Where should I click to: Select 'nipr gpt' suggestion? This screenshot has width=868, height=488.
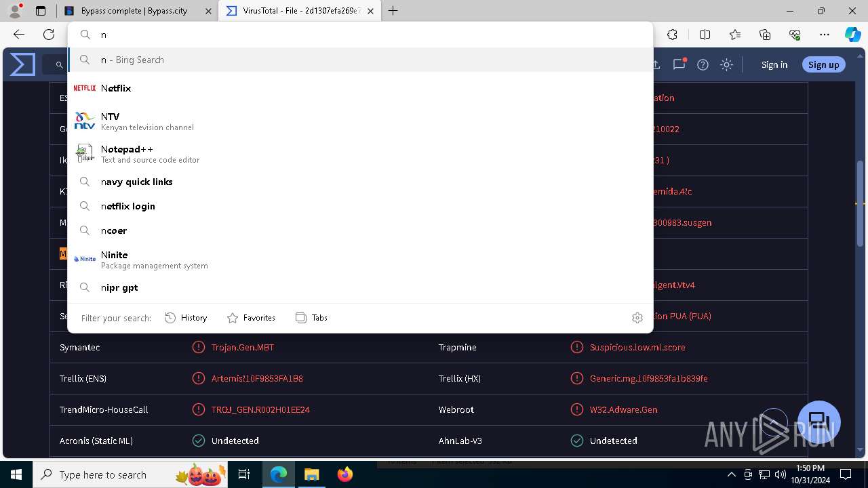360,287
